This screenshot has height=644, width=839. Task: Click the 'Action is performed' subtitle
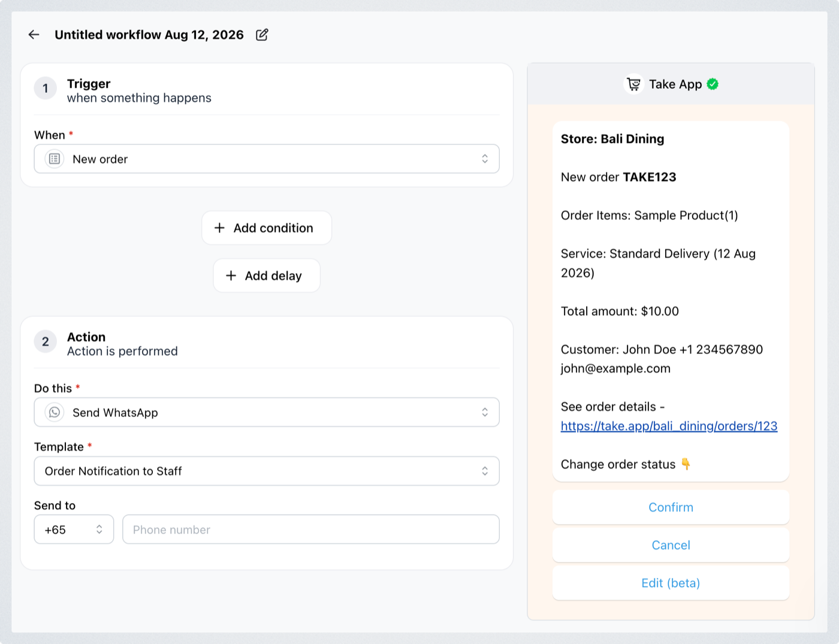(x=122, y=352)
